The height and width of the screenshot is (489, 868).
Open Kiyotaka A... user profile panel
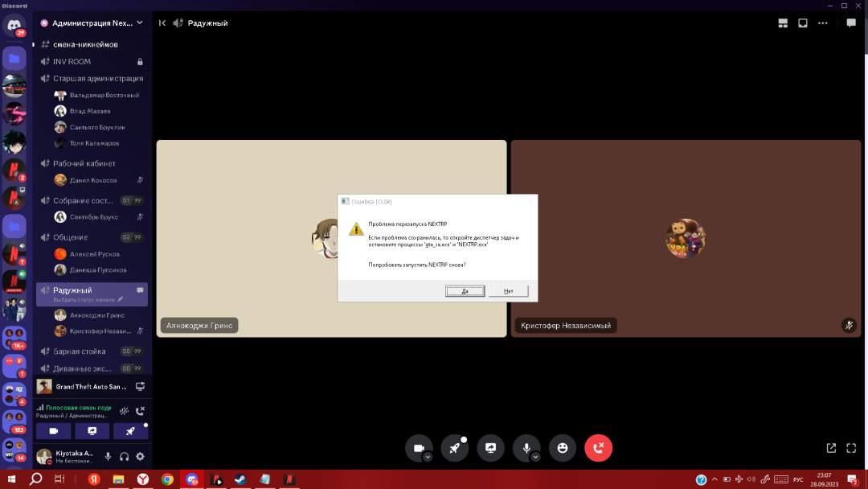pos(67,456)
